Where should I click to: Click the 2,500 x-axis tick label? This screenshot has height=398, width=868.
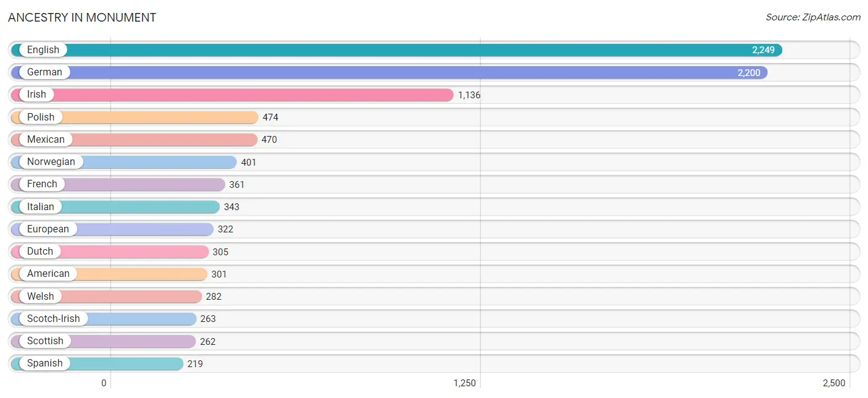[833, 383]
